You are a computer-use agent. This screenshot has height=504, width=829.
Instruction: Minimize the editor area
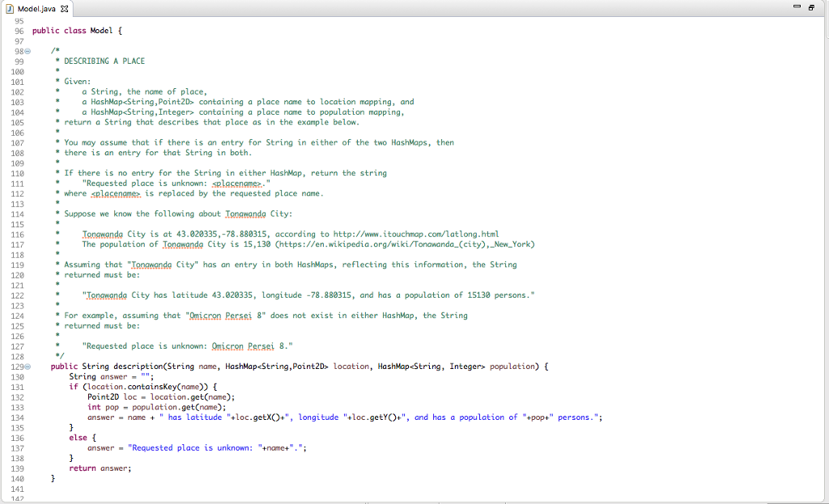coord(797,6)
